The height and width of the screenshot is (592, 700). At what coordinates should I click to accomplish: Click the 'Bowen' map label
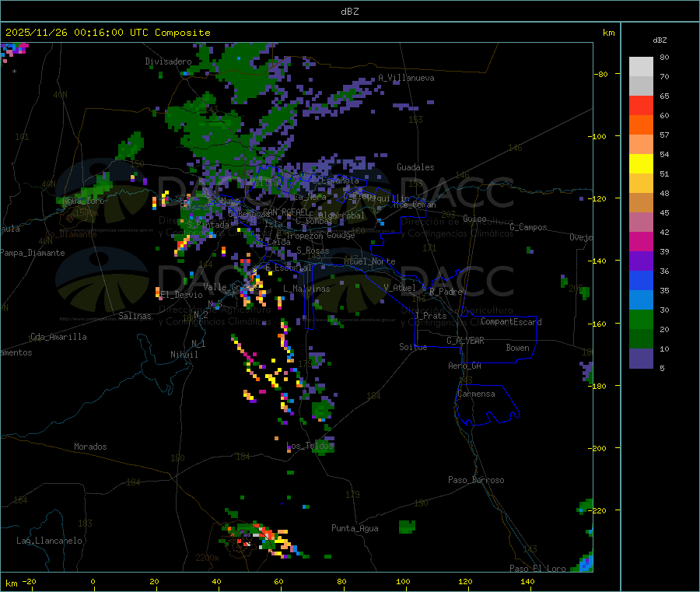[x=517, y=348]
